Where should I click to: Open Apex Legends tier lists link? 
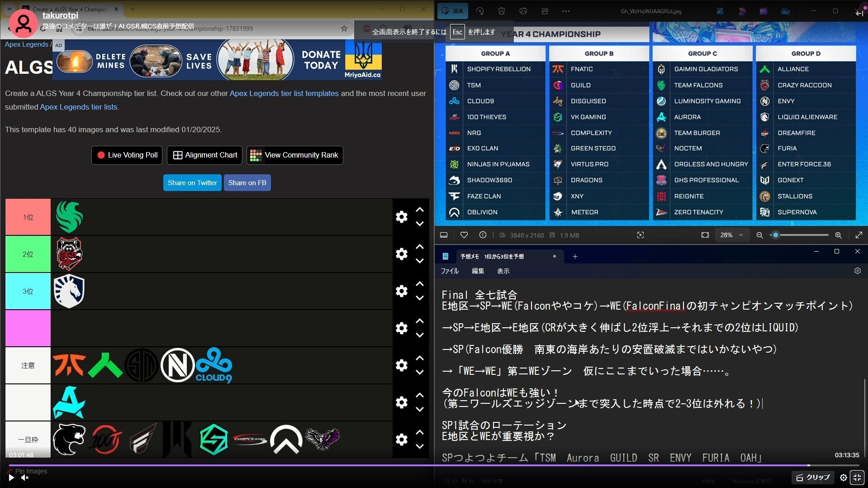click(79, 107)
